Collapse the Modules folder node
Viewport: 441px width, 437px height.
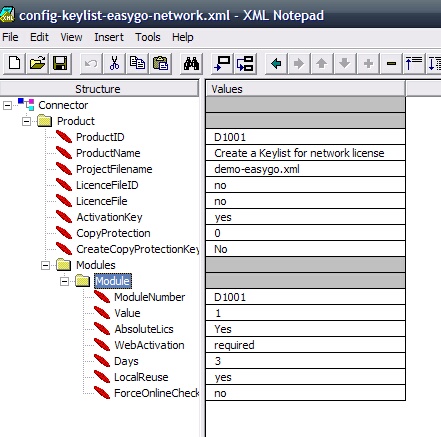coord(45,265)
